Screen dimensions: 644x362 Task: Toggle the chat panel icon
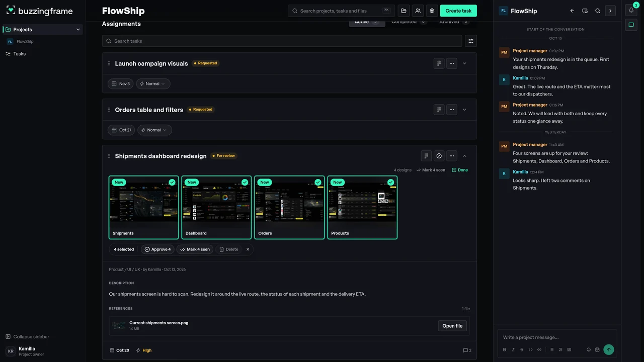(631, 25)
